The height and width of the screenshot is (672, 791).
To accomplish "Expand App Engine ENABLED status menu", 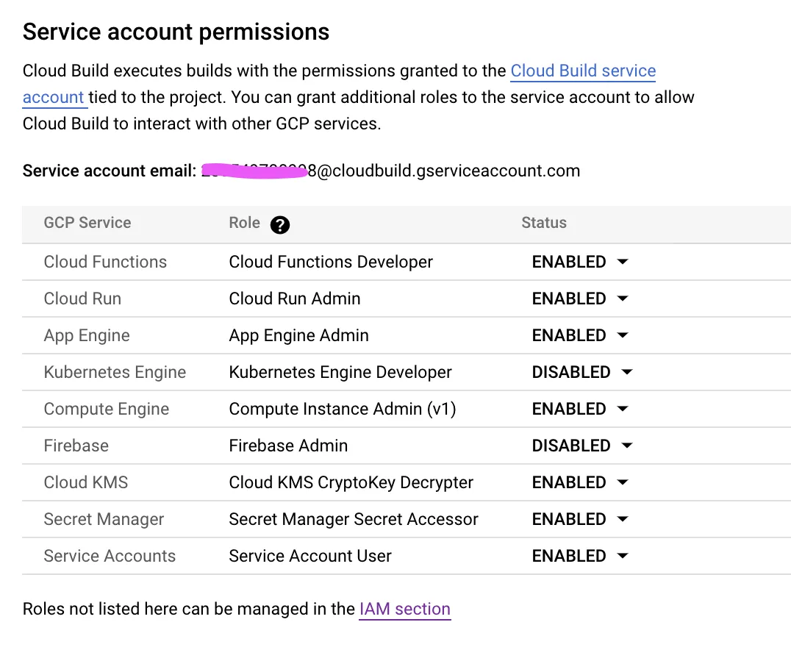I will [x=580, y=335].
